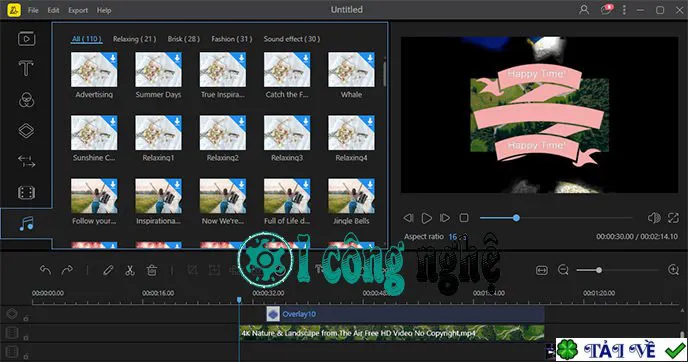Stop the preview playback

coord(464,218)
